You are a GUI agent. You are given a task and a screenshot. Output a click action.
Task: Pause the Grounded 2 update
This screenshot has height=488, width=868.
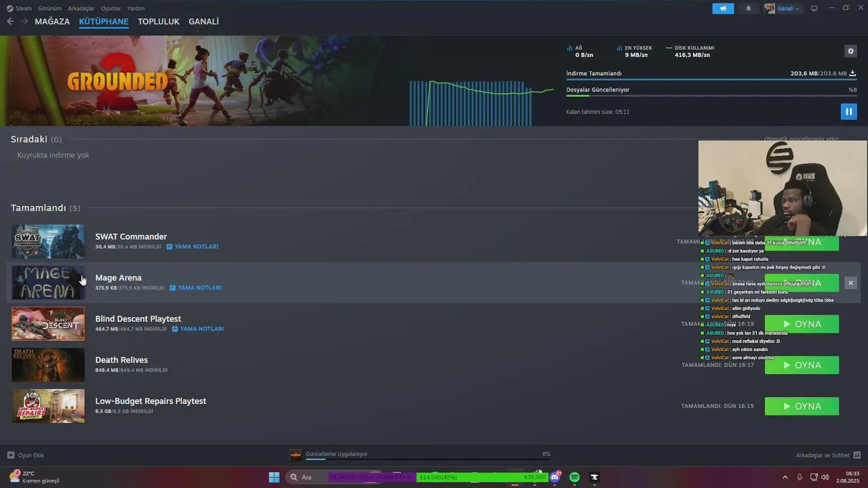tap(848, 111)
